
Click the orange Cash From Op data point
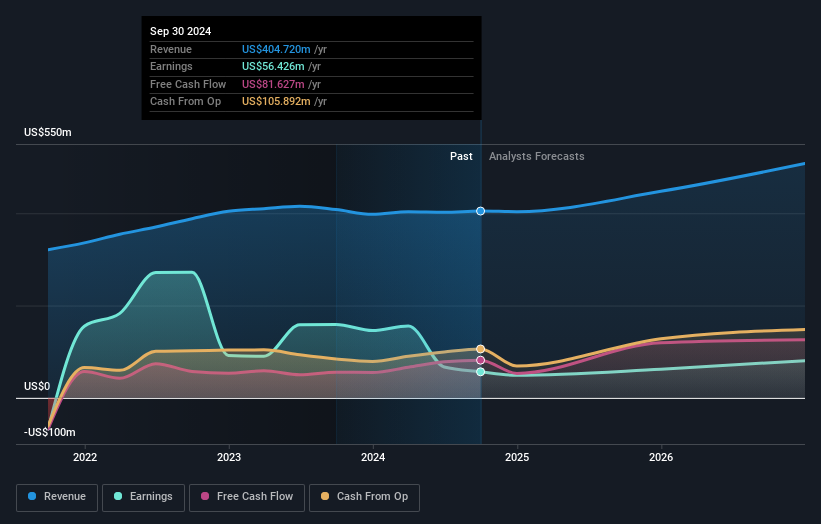pos(480,349)
